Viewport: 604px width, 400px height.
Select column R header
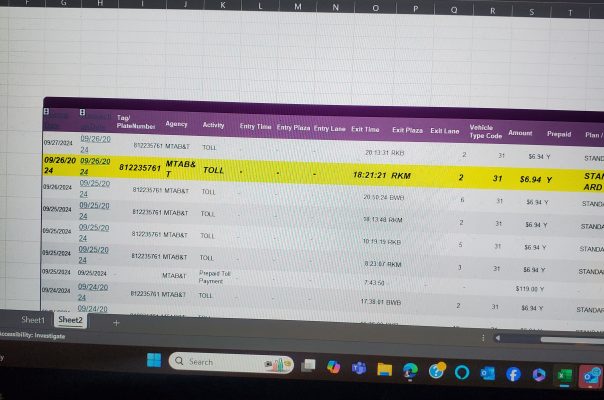[493, 11]
